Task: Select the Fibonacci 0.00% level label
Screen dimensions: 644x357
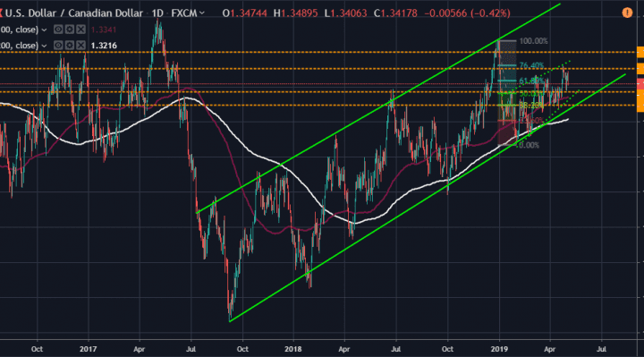Action: coord(529,145)
